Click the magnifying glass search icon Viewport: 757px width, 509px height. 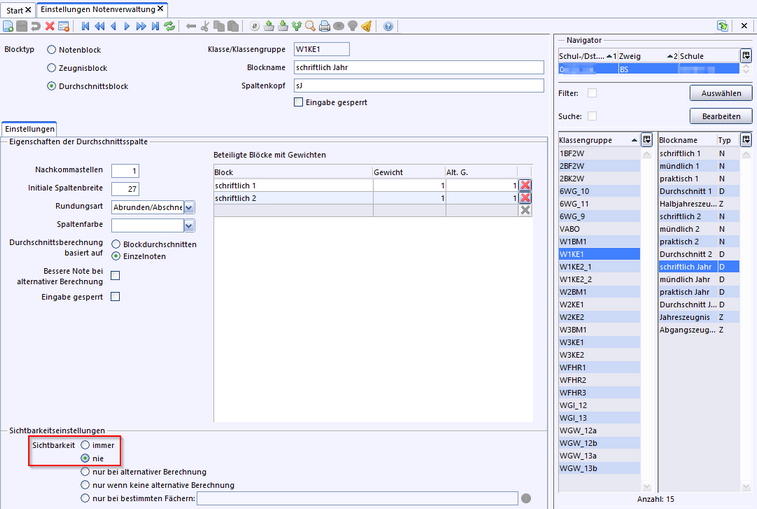311,26
